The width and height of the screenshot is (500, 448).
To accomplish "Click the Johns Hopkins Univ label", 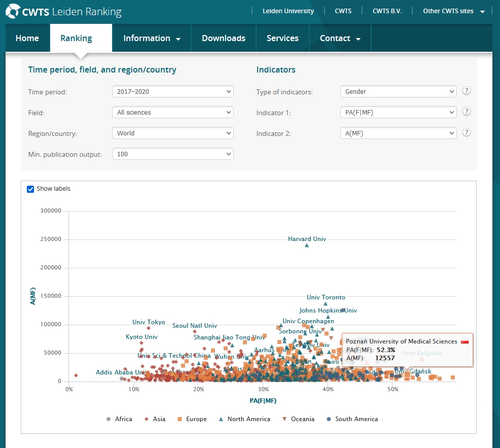I will [x=328, y=311].
